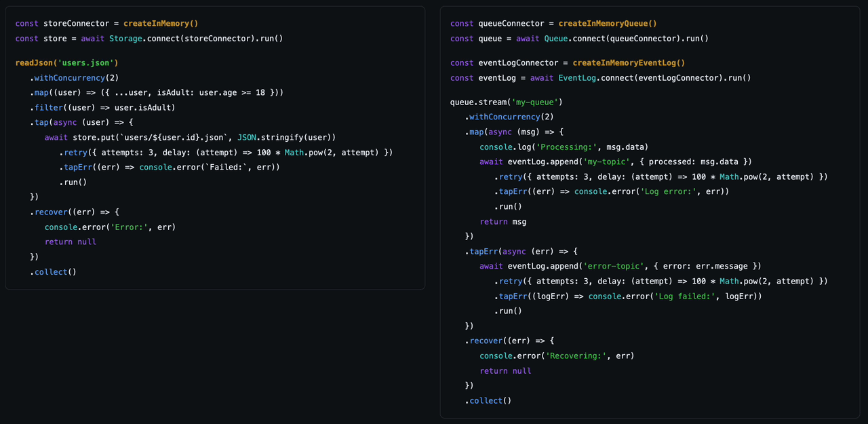Click the createInMemoryEventLog() call
Viewport: 868px width, 424px height.
pyautogui.click(x=629, y=63)
